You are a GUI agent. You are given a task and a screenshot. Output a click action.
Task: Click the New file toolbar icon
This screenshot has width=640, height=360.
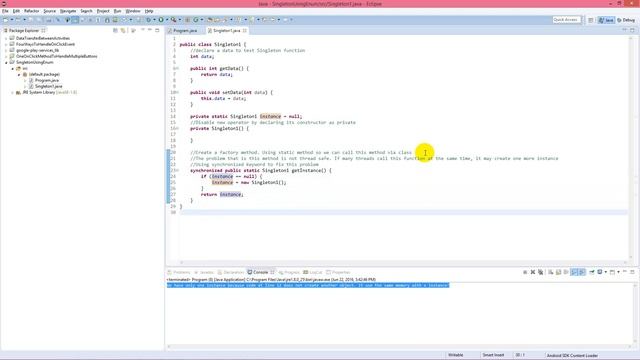pyautogui.click(x=6, y=20)
